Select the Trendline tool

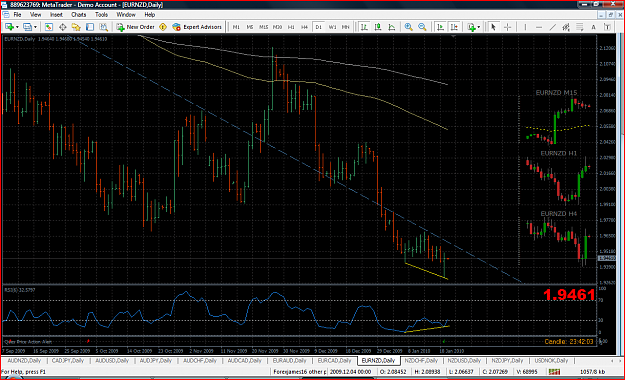[552, 27]
